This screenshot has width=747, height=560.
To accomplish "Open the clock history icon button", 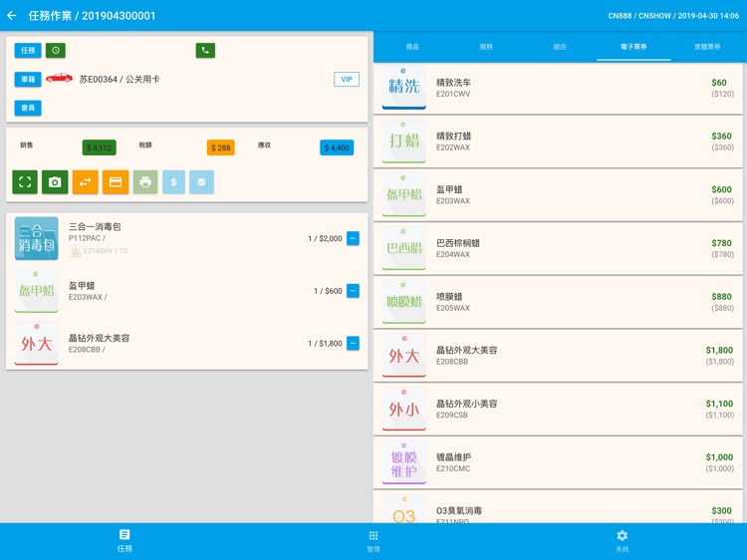I will (x=56, y=50).
